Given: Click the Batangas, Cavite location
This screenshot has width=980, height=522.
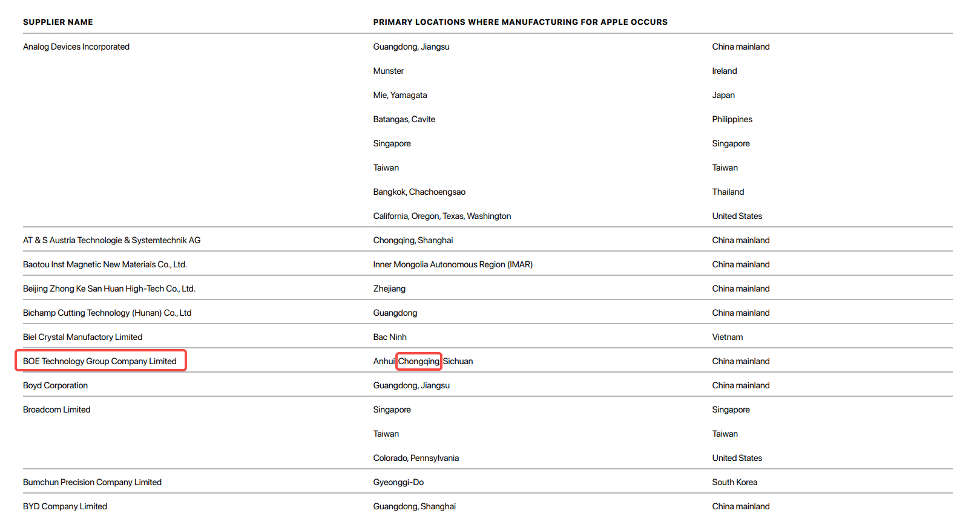Looking at the screenshot, I should 404,119.
